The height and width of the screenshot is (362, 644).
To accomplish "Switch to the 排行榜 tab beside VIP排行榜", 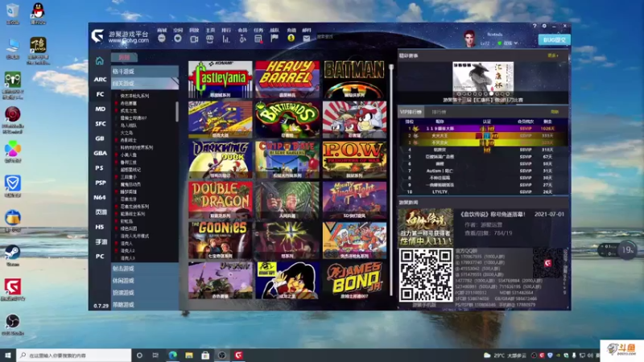I will coord(439,112).
